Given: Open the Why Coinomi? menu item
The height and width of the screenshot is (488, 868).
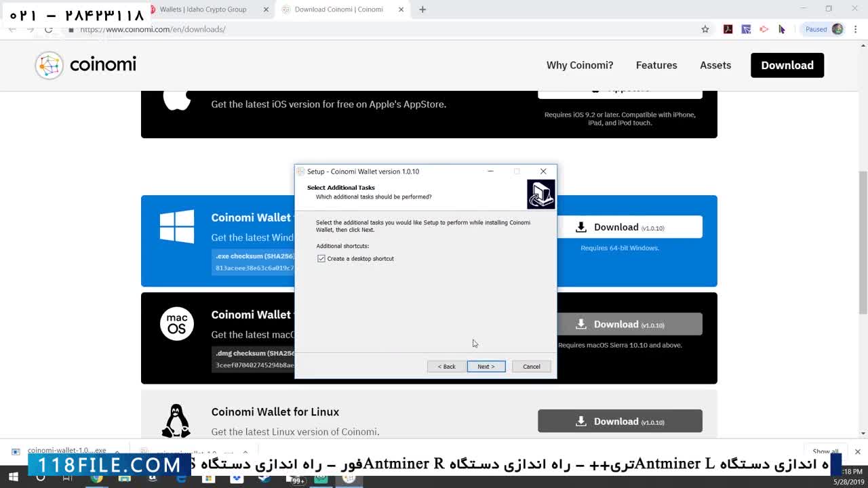Looking at the screenshot, I should click(580, 65).
